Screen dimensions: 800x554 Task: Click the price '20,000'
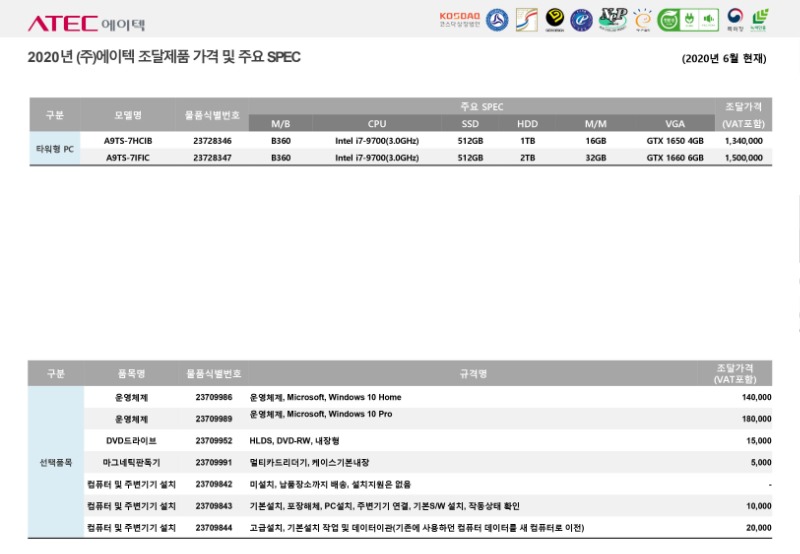[x=759, y=527]
